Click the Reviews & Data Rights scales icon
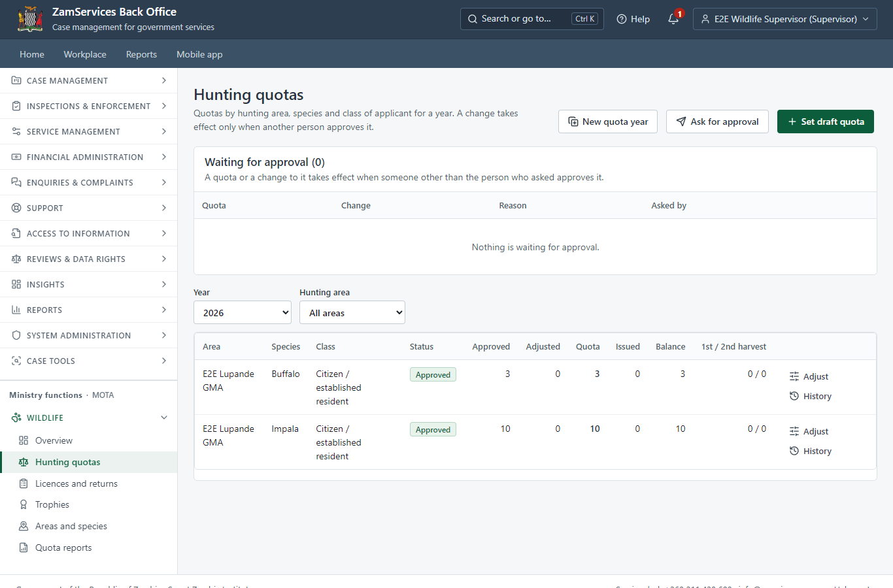This screenshot has width=893, height=588. tap(16, 259)
